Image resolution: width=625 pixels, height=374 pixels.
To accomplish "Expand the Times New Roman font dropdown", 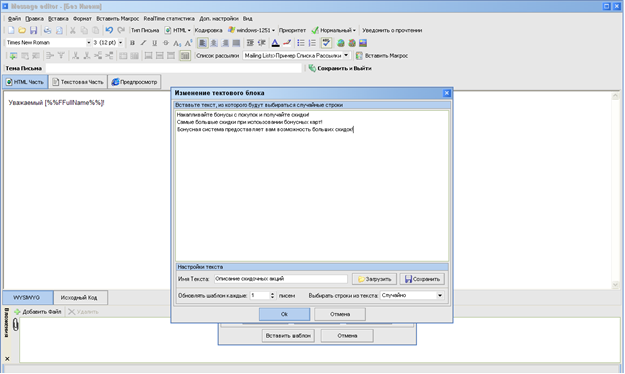I will pyautogui.click(x=88, y=43).
